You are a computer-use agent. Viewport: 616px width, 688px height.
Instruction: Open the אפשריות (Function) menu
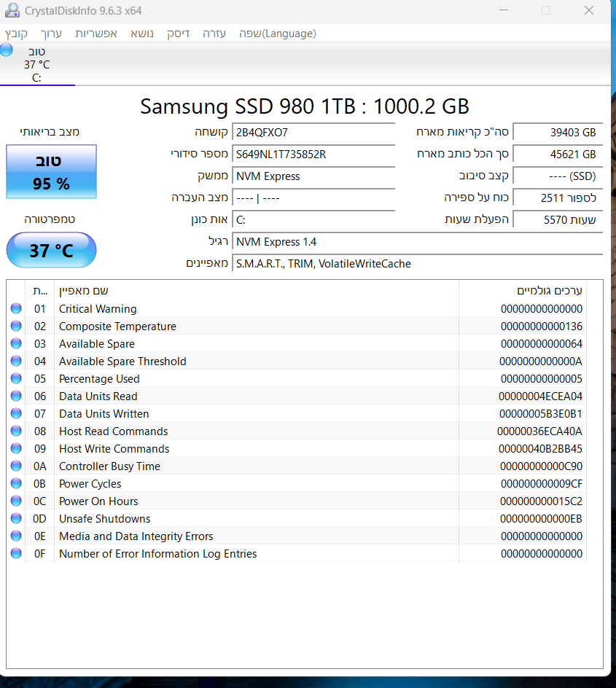click(96, 34)
